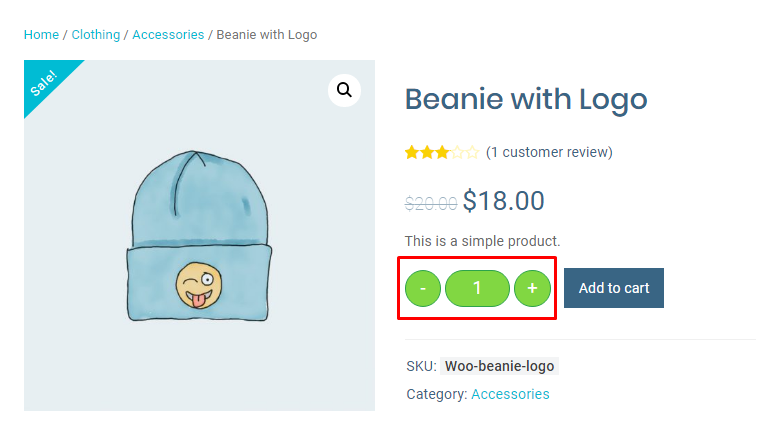Click the Beanie with Logo product title

(526, 100)
